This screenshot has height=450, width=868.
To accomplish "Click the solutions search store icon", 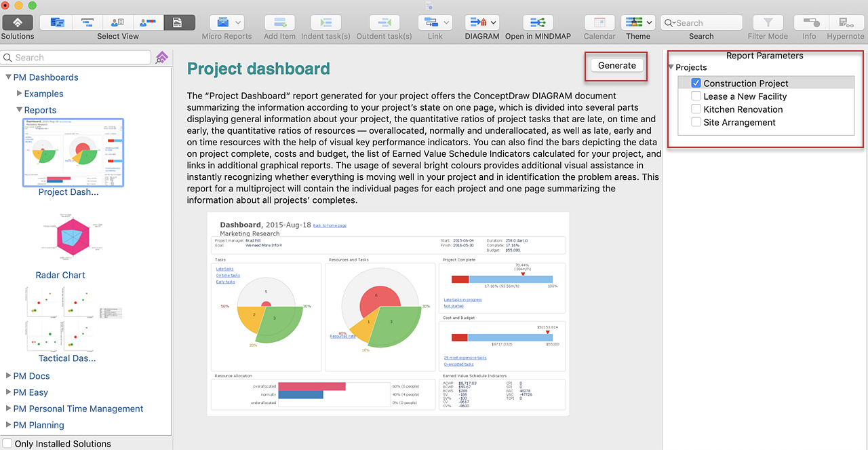I will [161, 58].
